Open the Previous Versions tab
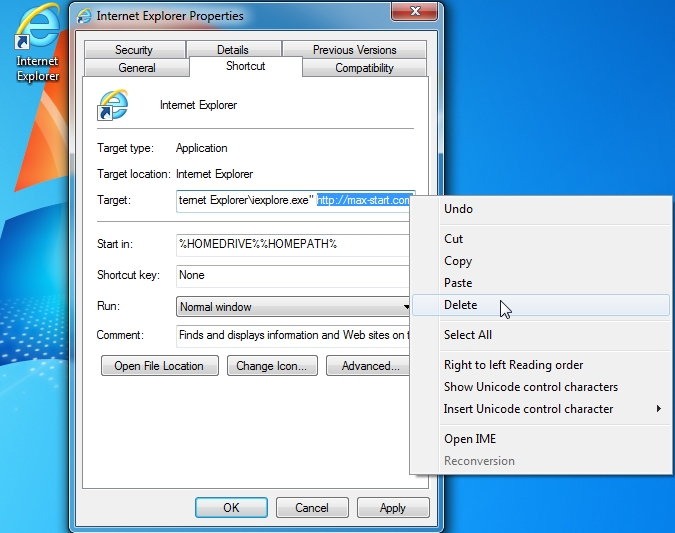Screen dimensions: 675x533 point(354,50)
